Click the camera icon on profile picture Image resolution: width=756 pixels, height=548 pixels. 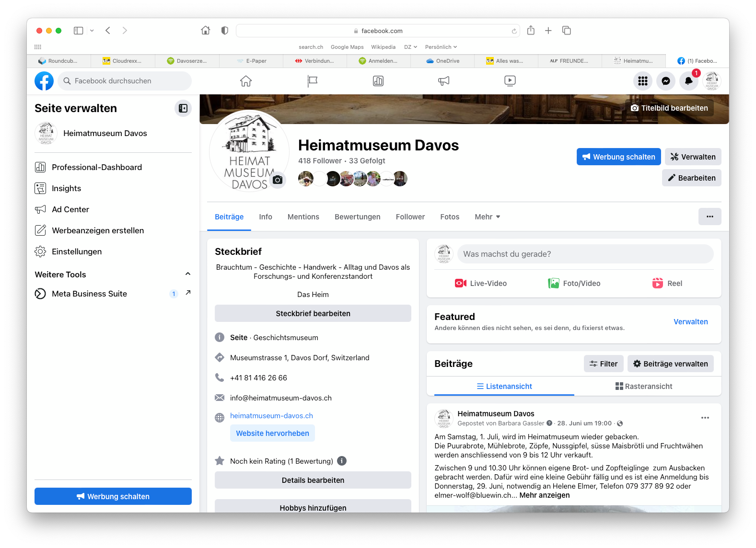click(x=278, y=180)
